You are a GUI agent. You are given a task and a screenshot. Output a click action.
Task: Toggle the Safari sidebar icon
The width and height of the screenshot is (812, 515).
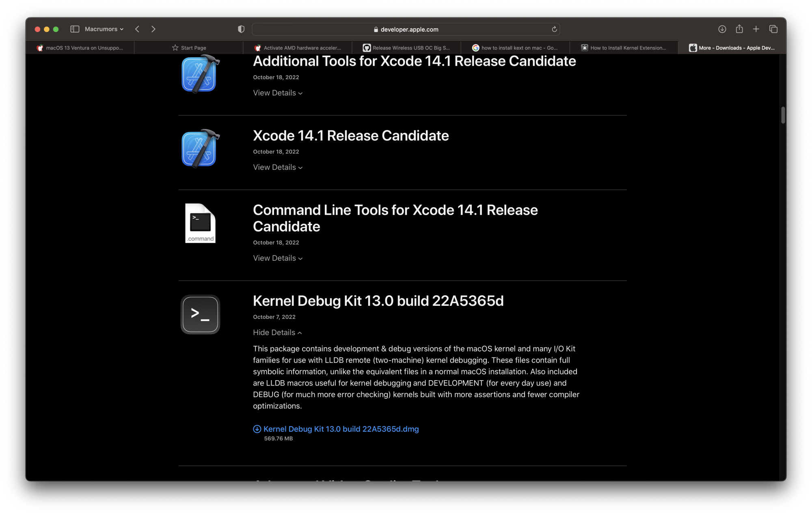click(x=75, y=29)
